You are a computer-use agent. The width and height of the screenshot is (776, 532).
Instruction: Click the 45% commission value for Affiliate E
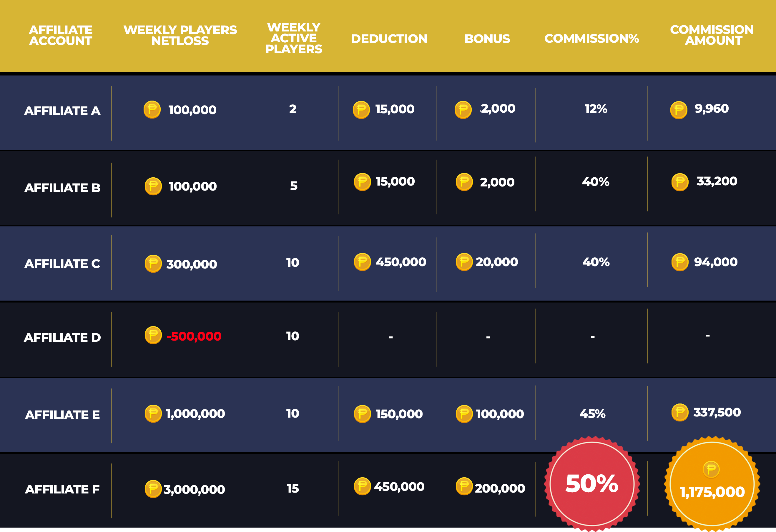(592, 414)
